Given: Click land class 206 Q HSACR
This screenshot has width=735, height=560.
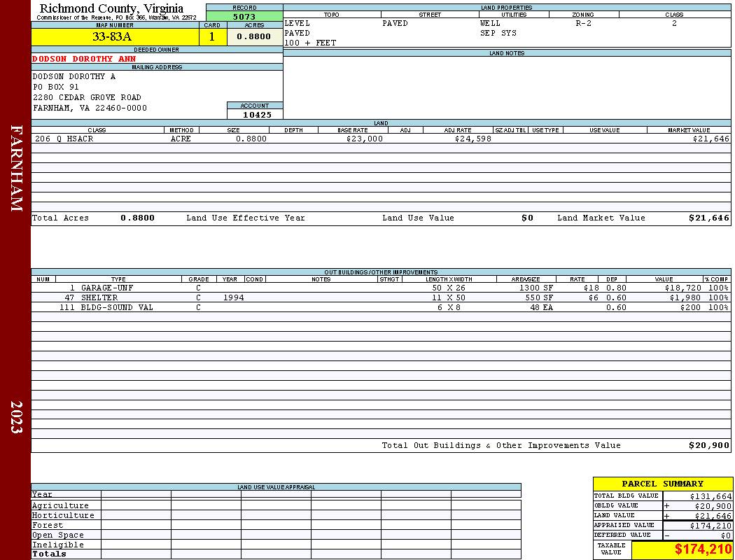Looking at the screenshot, I should click(64, 139).
